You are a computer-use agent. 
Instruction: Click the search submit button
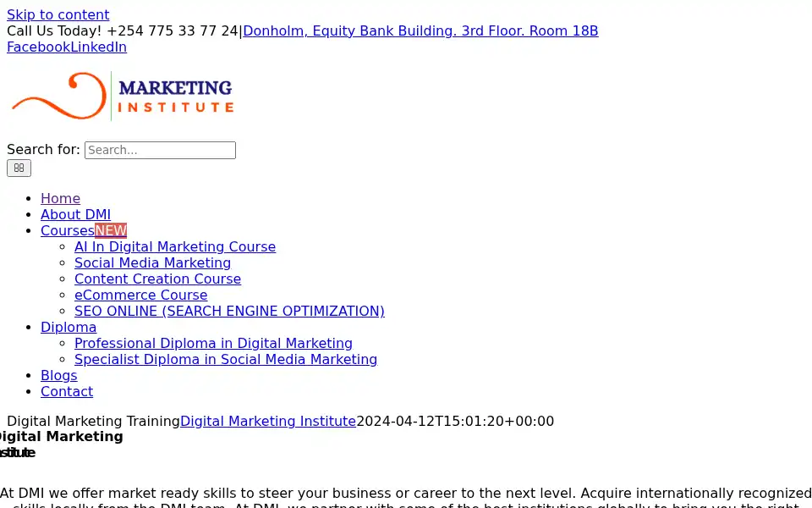pyautogui.click(x=19, y=168)
